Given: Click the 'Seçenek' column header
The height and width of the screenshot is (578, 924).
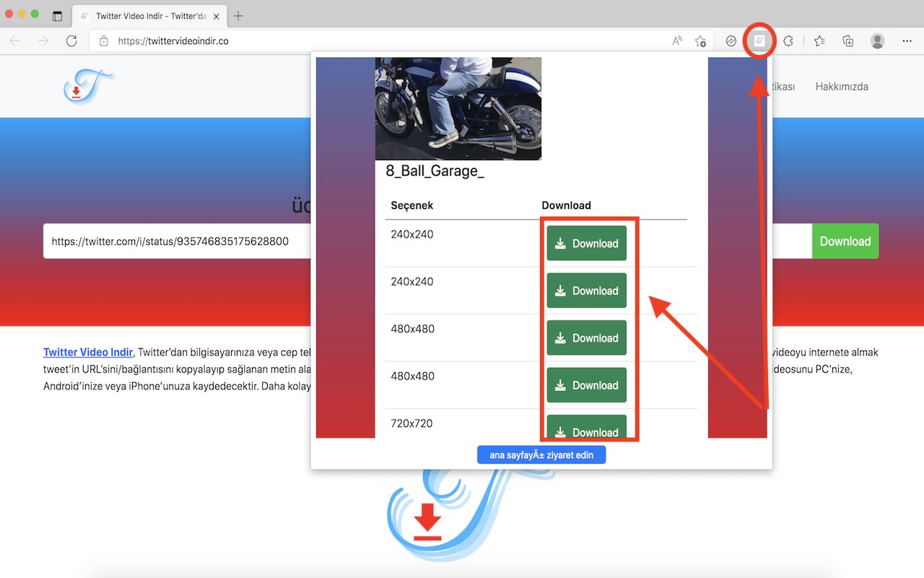Looking at the screenshot, I should (x=412, y=206).
